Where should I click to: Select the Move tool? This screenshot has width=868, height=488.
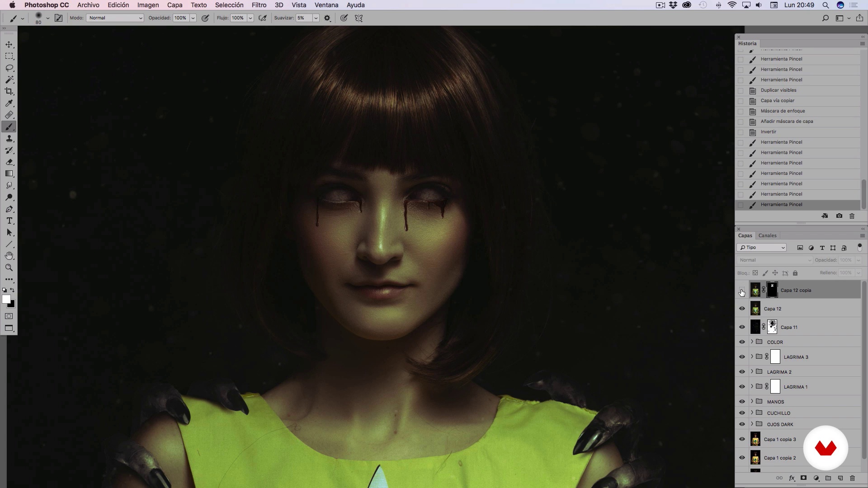9,45
